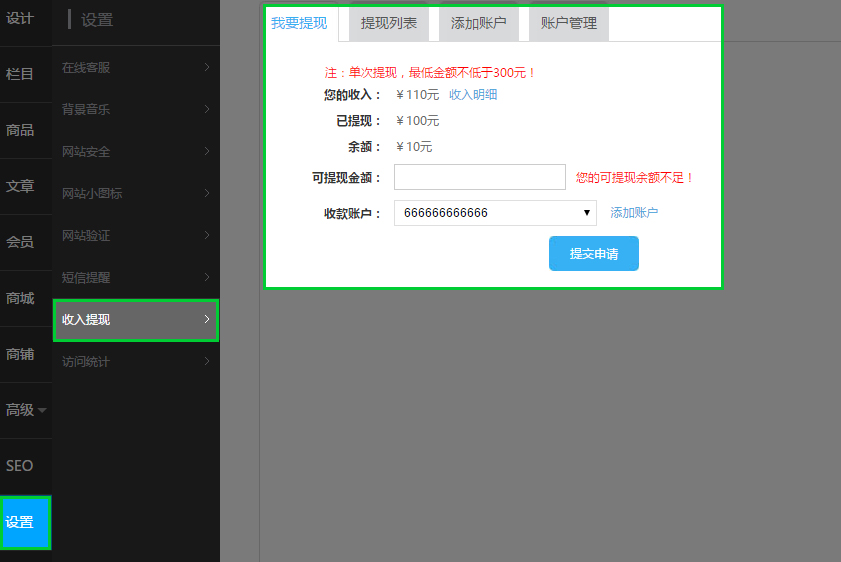Open the 设计 sidebar section
Image resolution: width=841 pixels, height=562 pixels.
click(x=20, y=18)
